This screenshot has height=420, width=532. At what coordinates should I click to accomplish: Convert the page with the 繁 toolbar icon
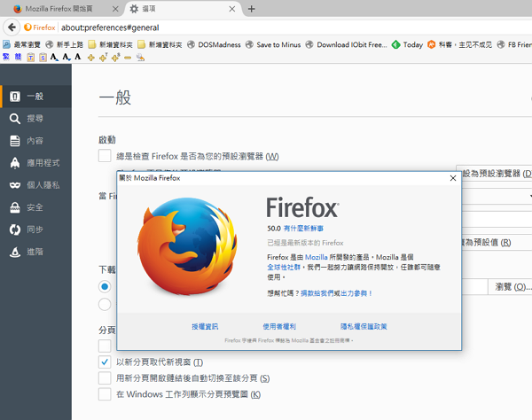(x=6, y=57)
